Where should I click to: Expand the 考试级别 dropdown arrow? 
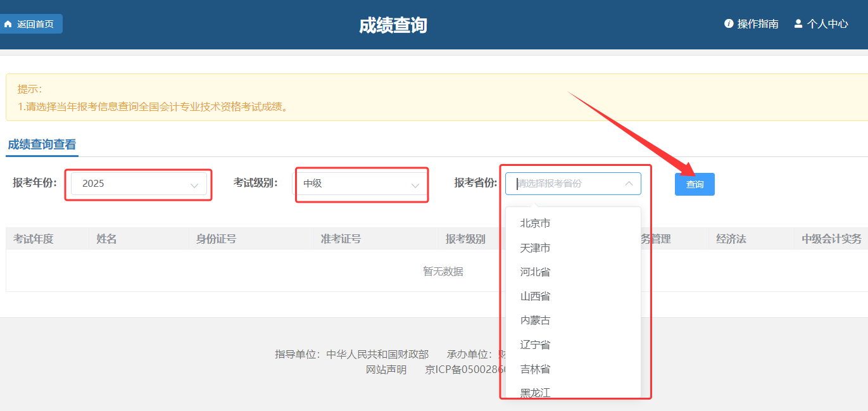[x=415, y=185]
